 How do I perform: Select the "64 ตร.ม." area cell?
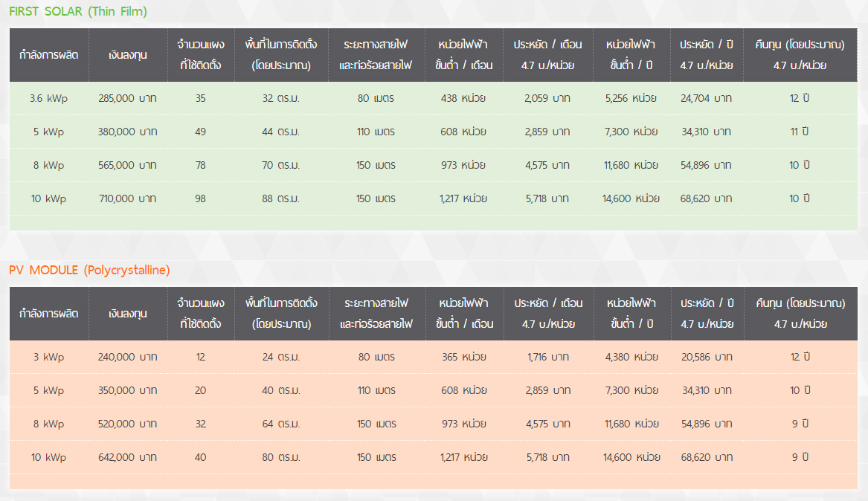(x=281, y=424)
